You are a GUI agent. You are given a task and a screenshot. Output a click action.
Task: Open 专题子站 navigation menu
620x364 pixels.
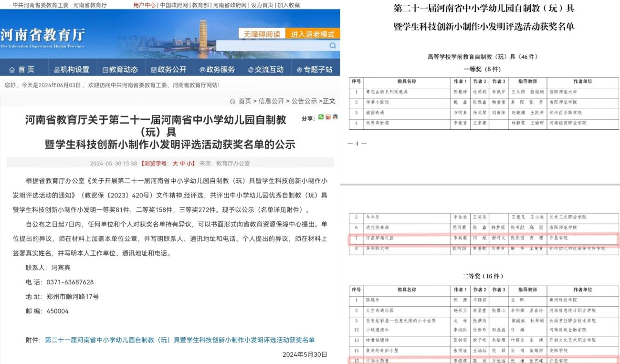click(315, 70)
